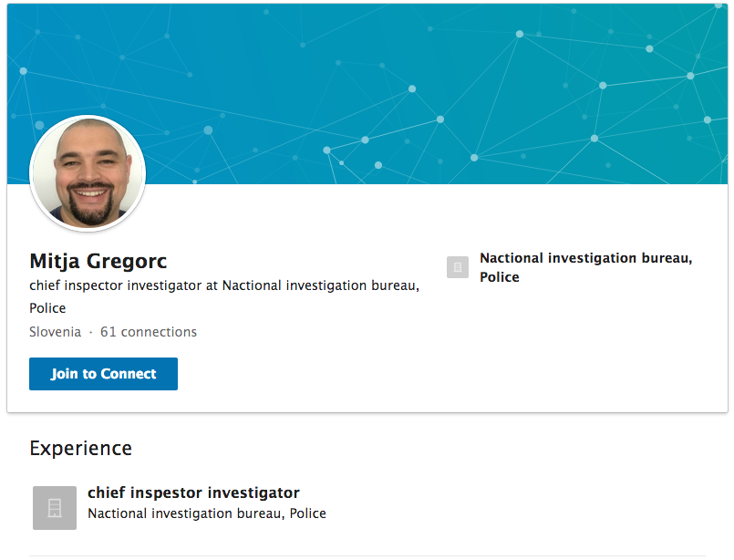Click the chief inspestor investigator job title
The width and height of the screenshot is (734, 560).
point(193,493)
